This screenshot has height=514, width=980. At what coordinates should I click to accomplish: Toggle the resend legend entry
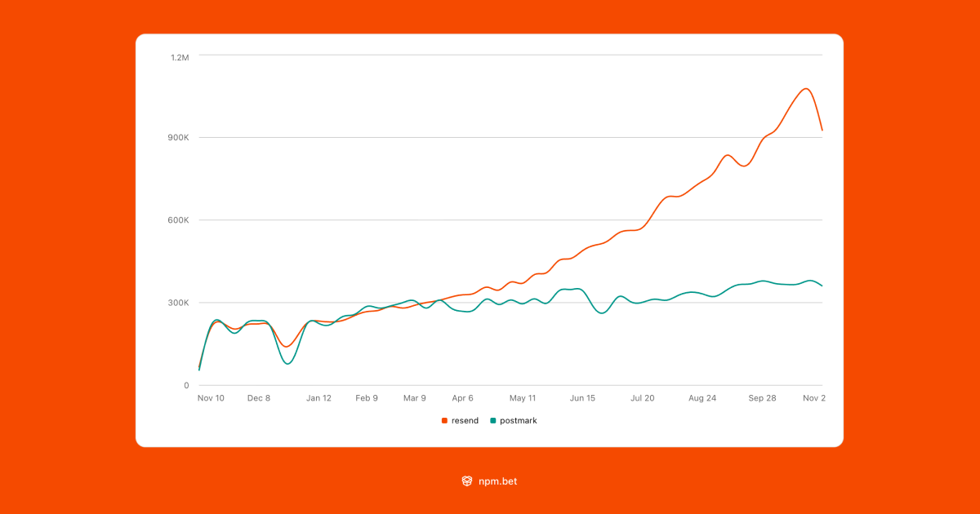[x=459, y=420]
